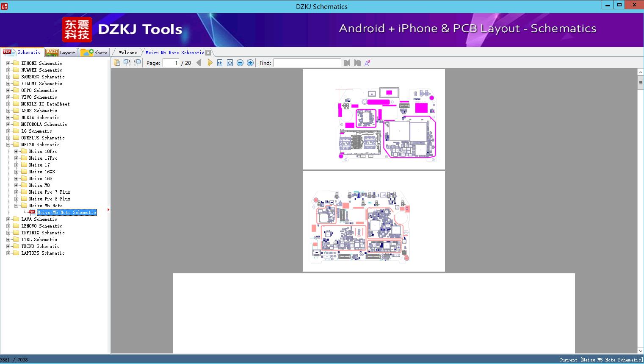The image size is (644, 364).
Task: Click the fit whole page icon
Action: coord(230,63)
